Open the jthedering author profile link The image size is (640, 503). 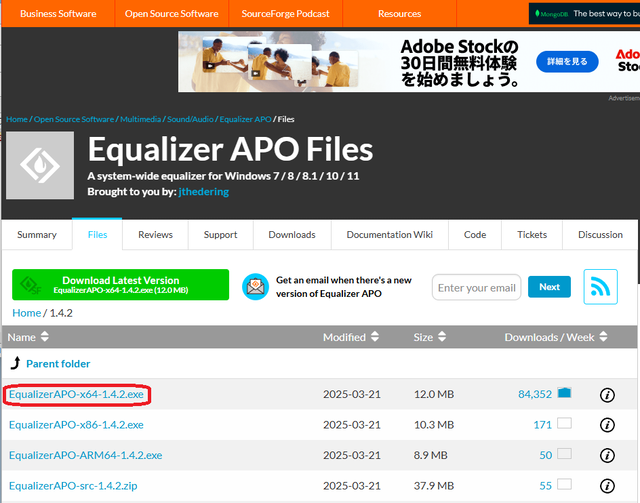coord(204,192)
